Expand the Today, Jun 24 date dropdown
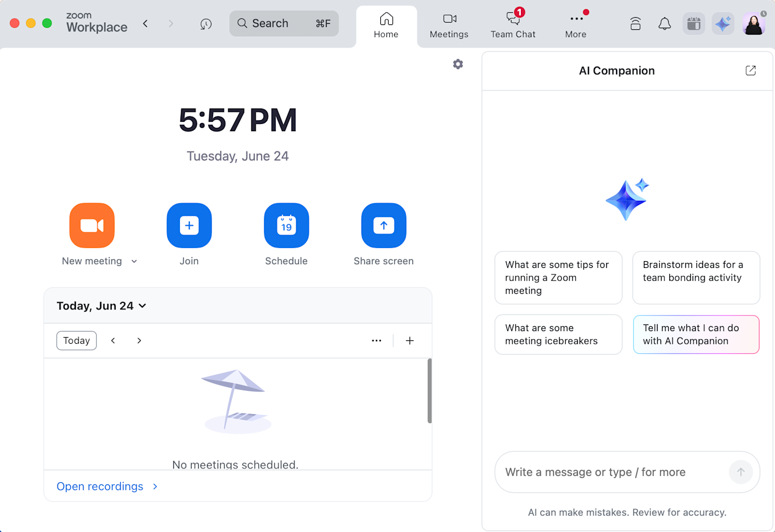775x532 pixels. tap(101, 306)
